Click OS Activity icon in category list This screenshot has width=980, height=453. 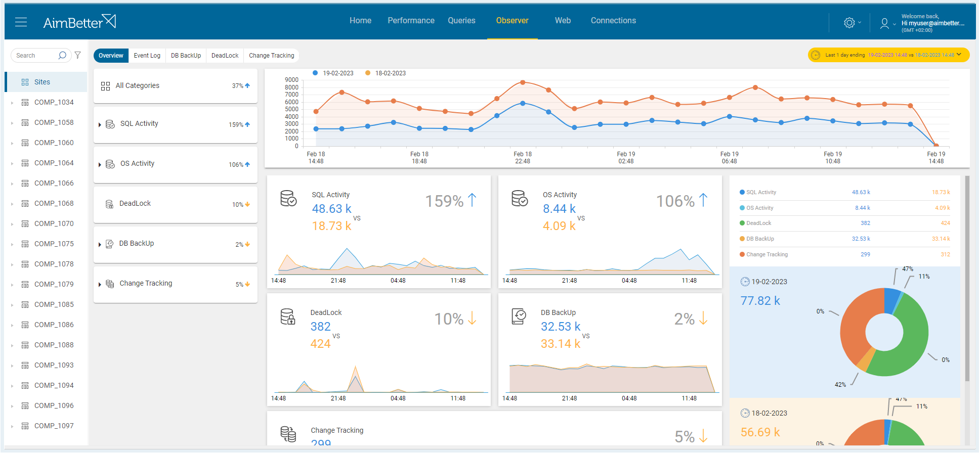pos(110,164)
